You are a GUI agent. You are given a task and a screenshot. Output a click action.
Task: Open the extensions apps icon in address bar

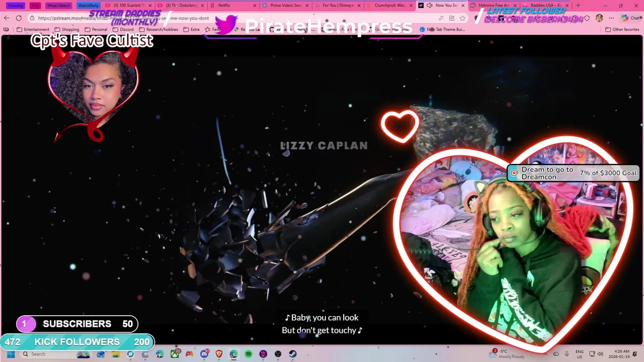point(452,18)
